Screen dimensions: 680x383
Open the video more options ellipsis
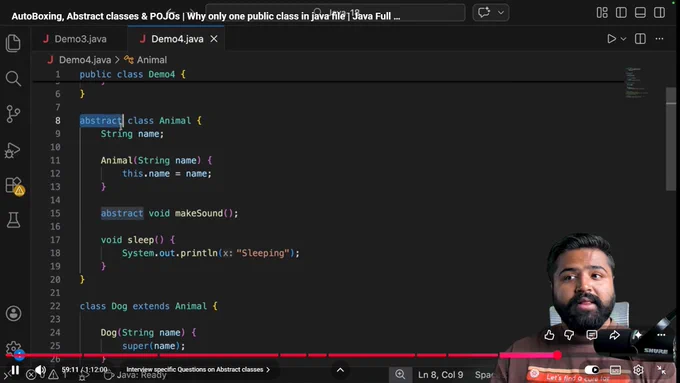661,335
